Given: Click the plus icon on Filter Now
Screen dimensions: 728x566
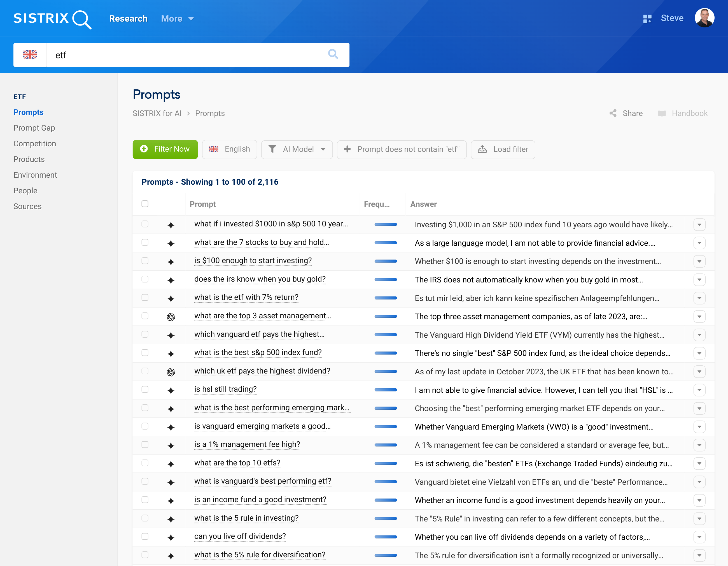Looking at the screenshot, I should tap(144, 149).
